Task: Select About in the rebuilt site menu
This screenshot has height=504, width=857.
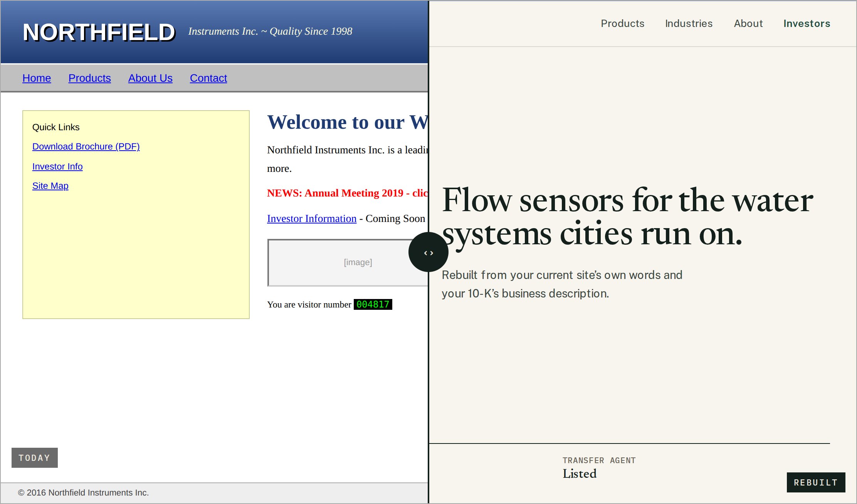Action: [x=748, y=24]
